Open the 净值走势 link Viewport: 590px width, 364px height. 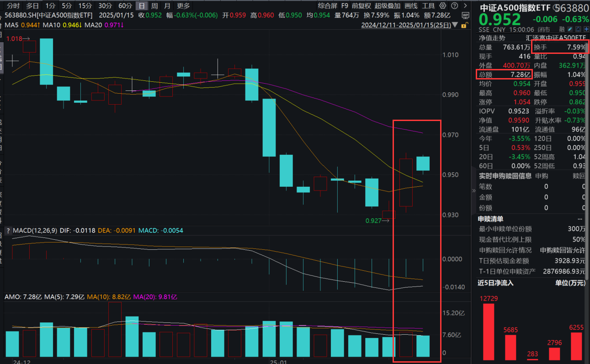coord(492,38)
